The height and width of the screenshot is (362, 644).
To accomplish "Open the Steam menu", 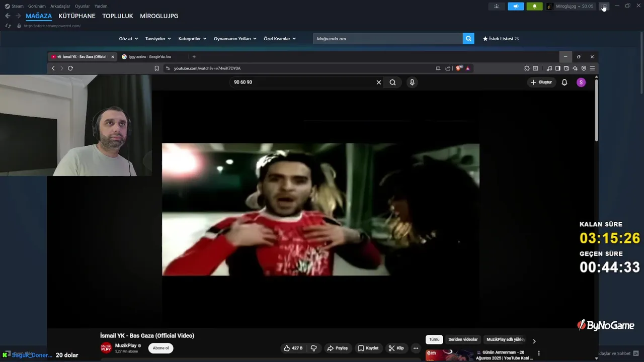I will coord(14,6).
